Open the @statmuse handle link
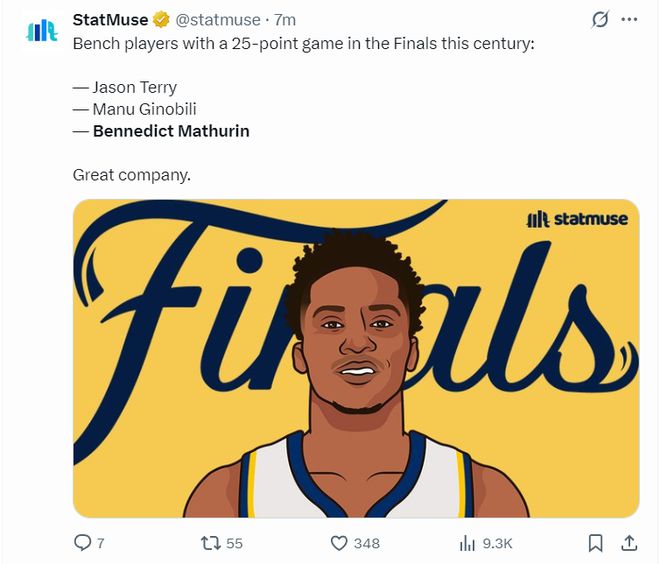660x564 pixels. point(219,20)
